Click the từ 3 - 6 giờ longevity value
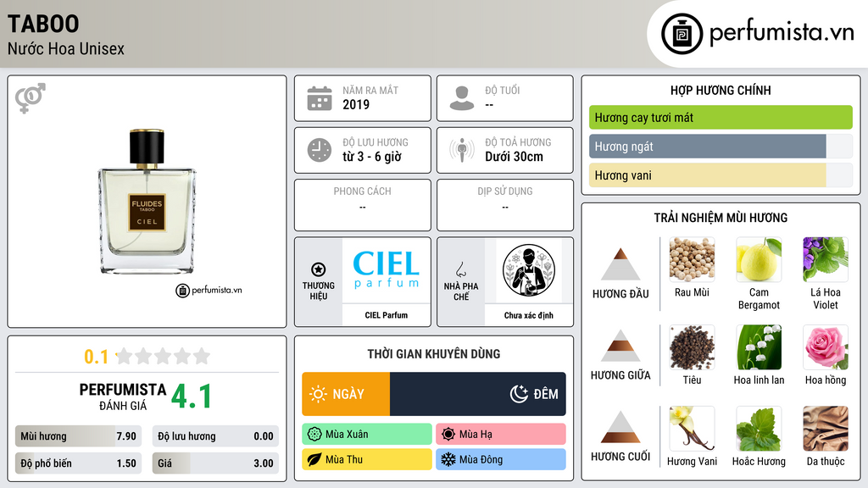 click(x=371, y=157)
